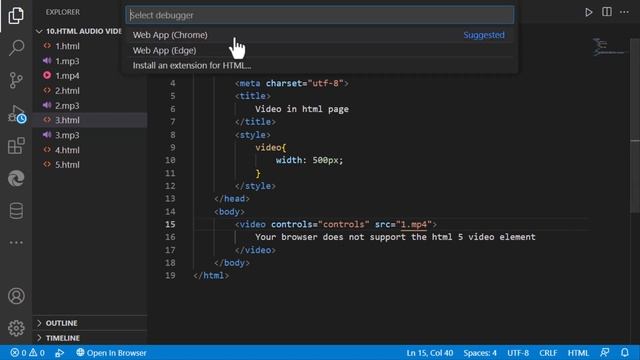Expand the TIMELINE section
The height and width of the screenshot is (360, 640).
point(90,338)
